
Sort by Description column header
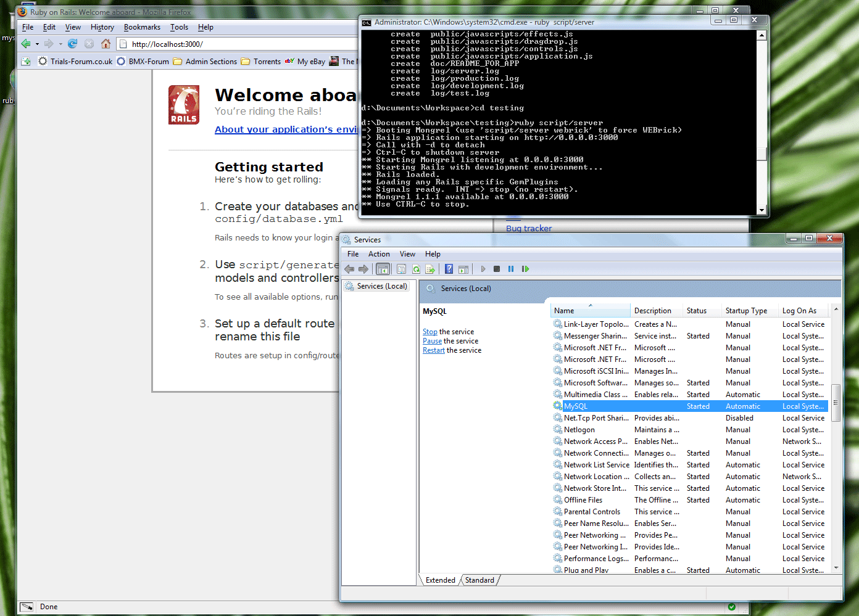click(657, 311)
